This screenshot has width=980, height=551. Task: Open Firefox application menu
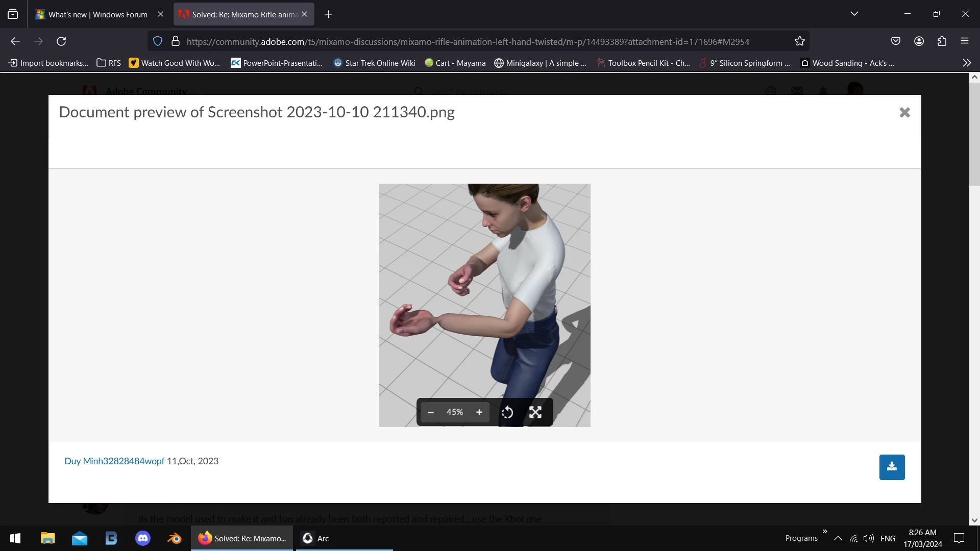[x=965, y=41]
